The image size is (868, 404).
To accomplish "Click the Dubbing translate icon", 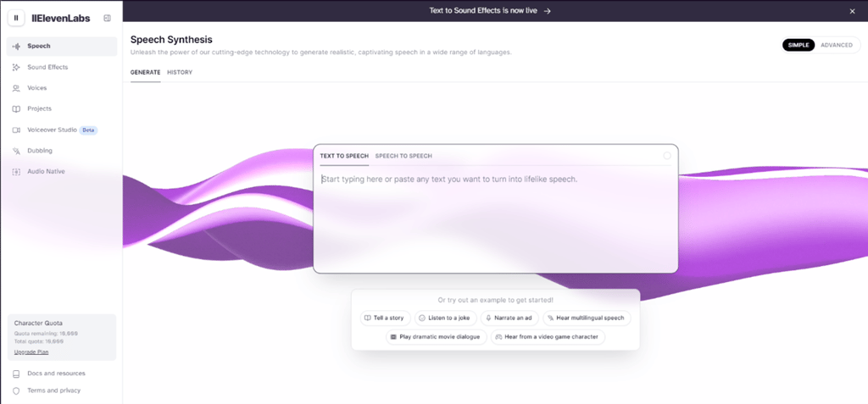I will [x=16, y=151].
